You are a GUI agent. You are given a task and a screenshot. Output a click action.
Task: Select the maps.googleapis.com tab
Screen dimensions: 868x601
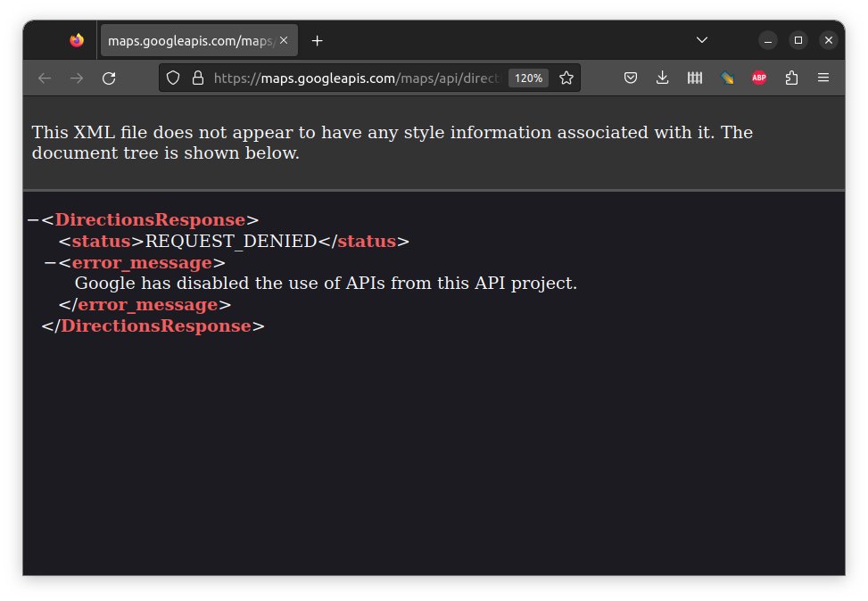(x=199, y=40)
